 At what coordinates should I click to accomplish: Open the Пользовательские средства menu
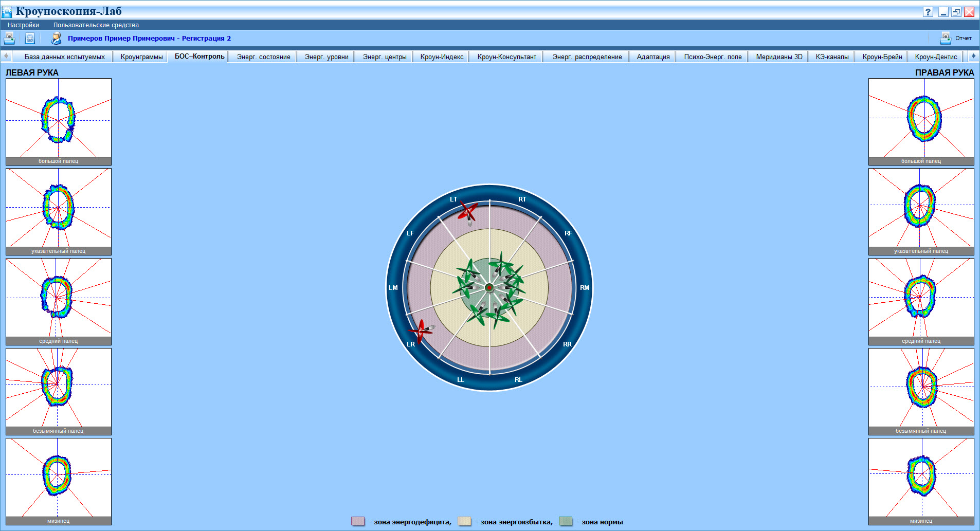[x=96, y=25]
